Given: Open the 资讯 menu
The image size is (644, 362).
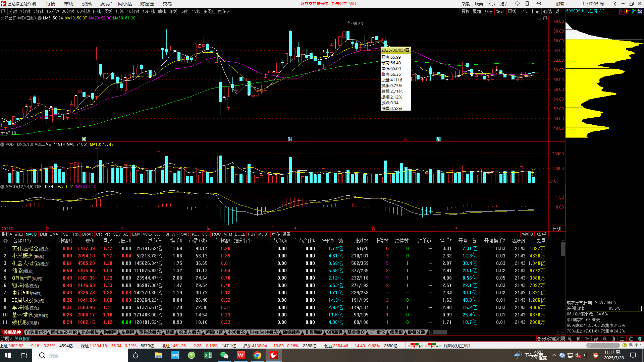Looking at the screenshot, I should click(87, 4).
